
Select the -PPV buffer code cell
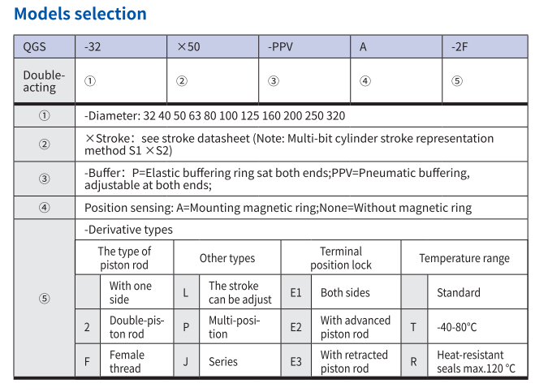(x=280, y=47)
